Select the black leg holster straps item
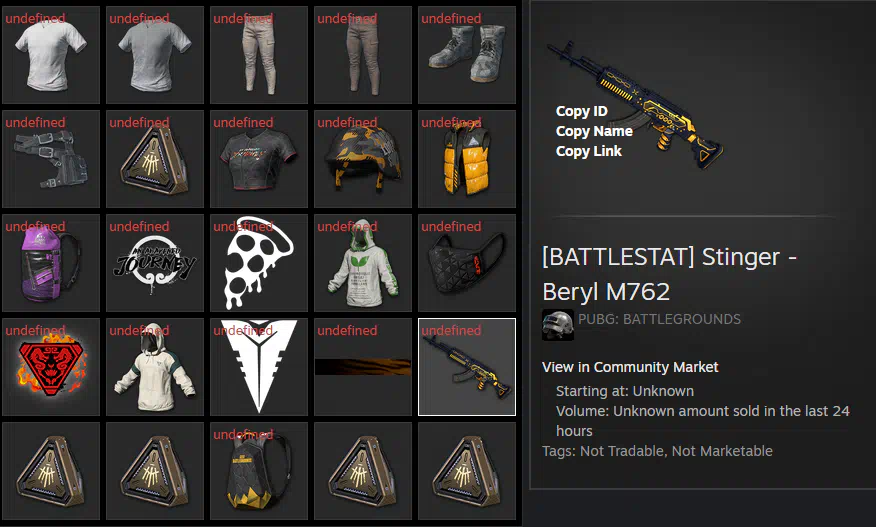This screenshot has width=876, height=527. coord(51,159)
